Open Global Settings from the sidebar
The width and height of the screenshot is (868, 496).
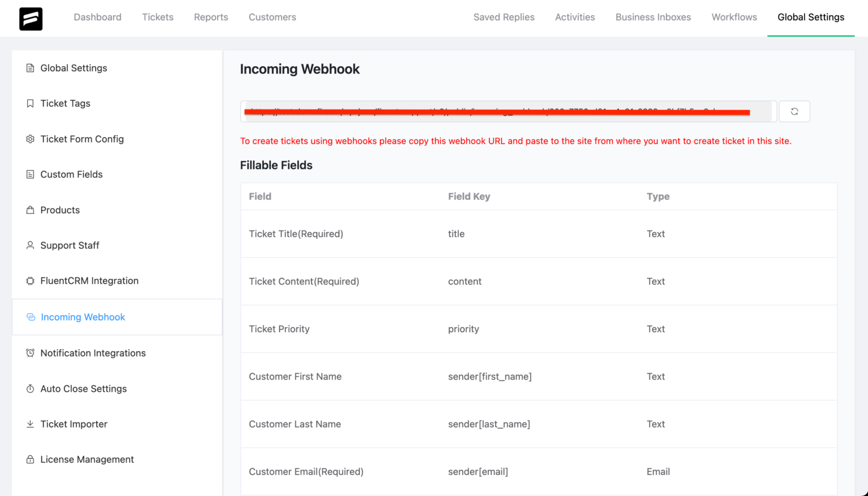click(x=73, y=68)
